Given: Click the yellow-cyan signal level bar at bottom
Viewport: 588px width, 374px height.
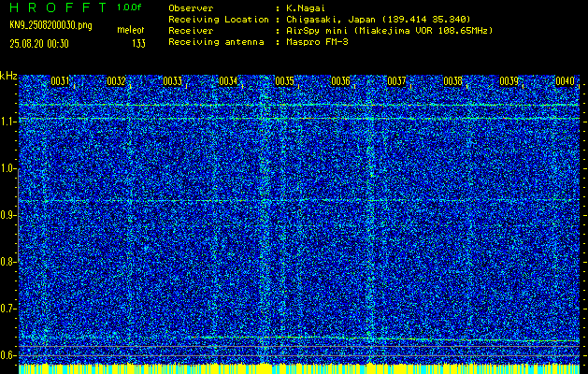Looking at the screenshot, I should pos(299,368).
